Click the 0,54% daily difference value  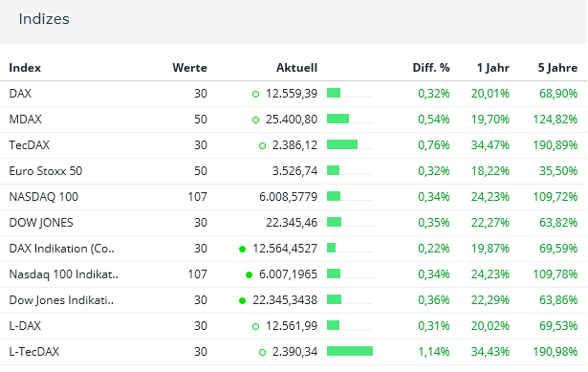[x=434, y=120]
